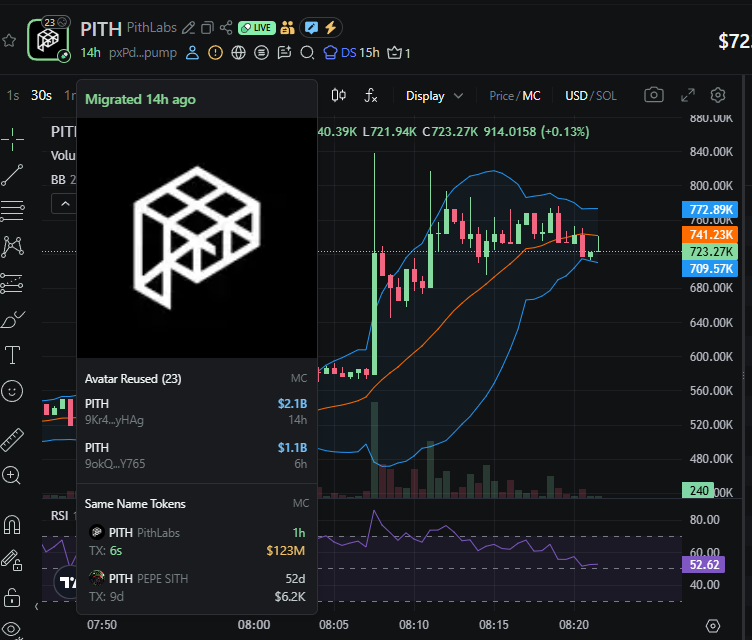
Task: Share PITH token via share icon
Action: coord(226,27)
